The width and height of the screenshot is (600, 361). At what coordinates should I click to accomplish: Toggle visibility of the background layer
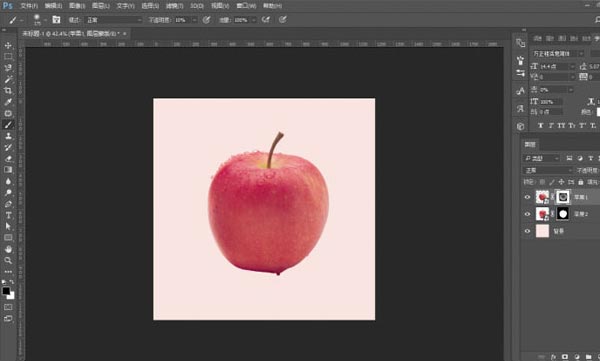click(527, 231)
